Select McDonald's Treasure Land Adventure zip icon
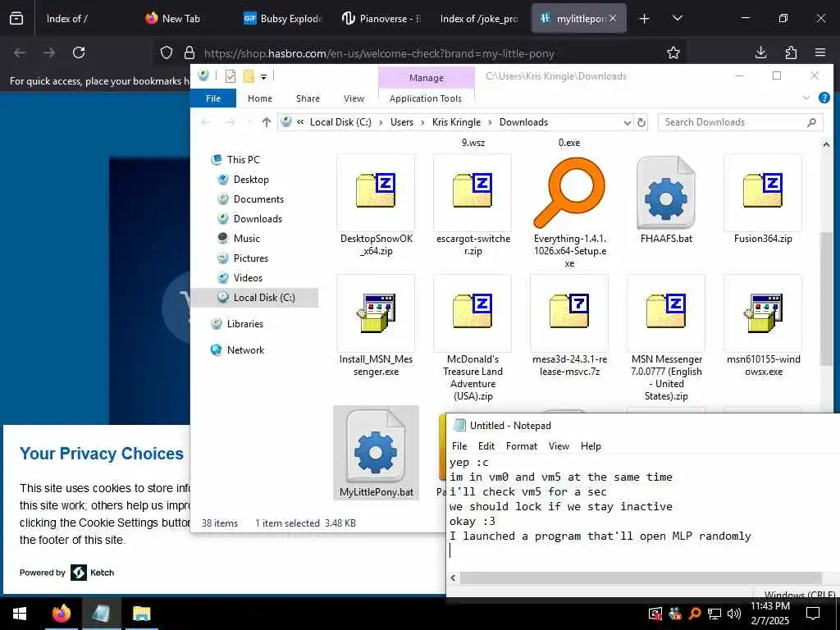840x630 pixels. (x=472, y=312)
